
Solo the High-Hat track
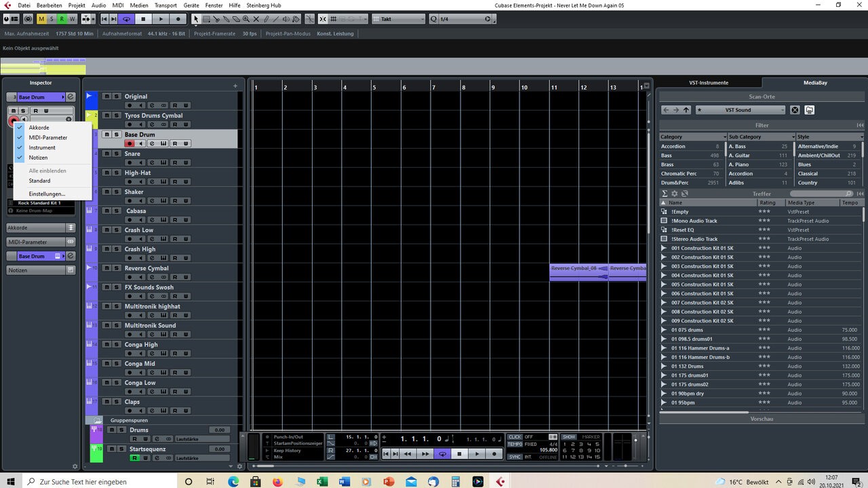click(117, 172)
